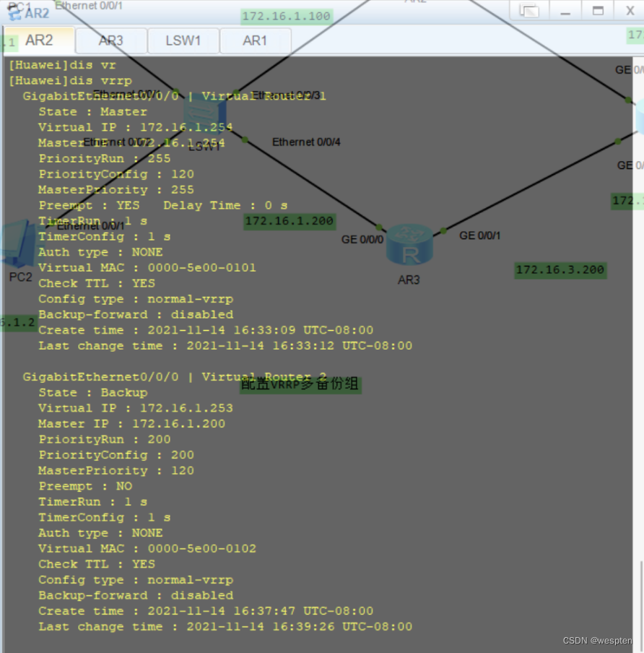Select the LSW1 switch icon in topology
Screen dimensions: 644x653
click(x=205, y=115)
